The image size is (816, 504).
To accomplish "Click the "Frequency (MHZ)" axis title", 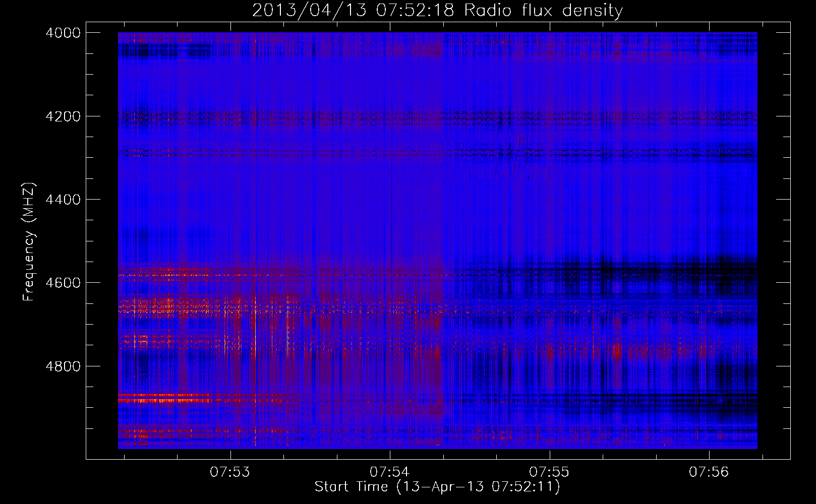I will (29, 242).
